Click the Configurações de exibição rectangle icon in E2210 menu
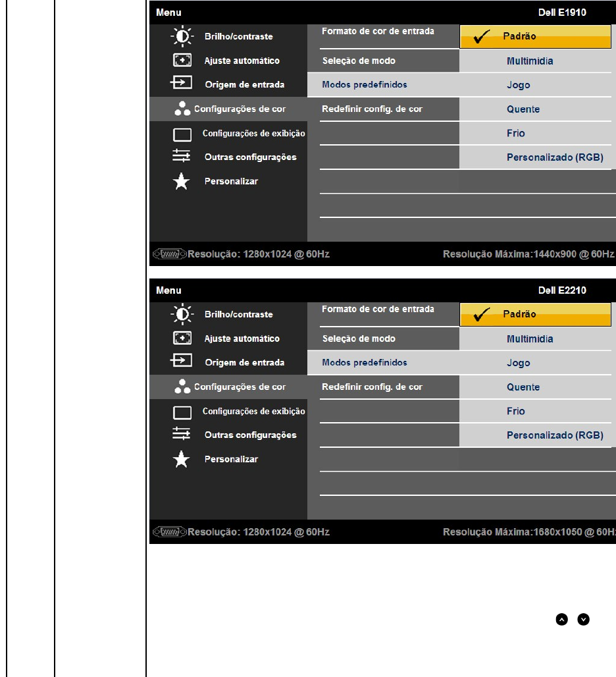This screenshot has width=616, height=677. 182,413
